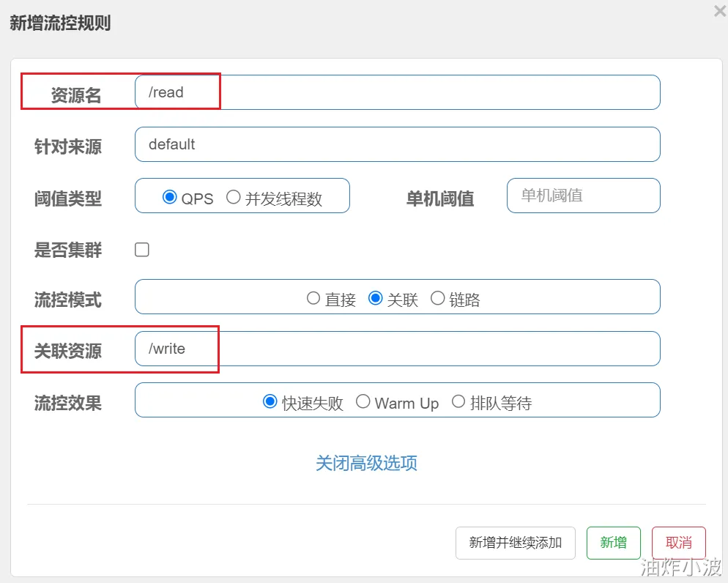The image size is (728, 583).
Task: Select 快速失败 flow control effect
Action: click(x=270, y=402)
